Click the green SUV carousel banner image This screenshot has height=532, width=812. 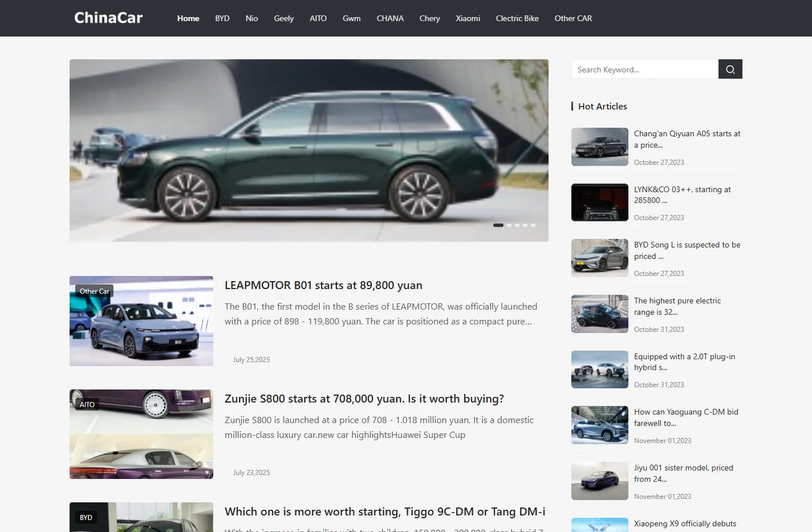click(309, 151)
